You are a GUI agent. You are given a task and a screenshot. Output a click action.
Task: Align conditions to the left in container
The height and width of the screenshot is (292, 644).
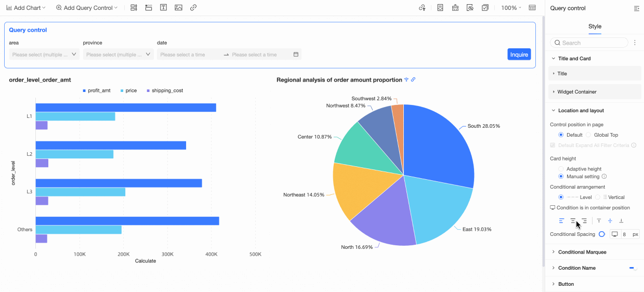561,221
